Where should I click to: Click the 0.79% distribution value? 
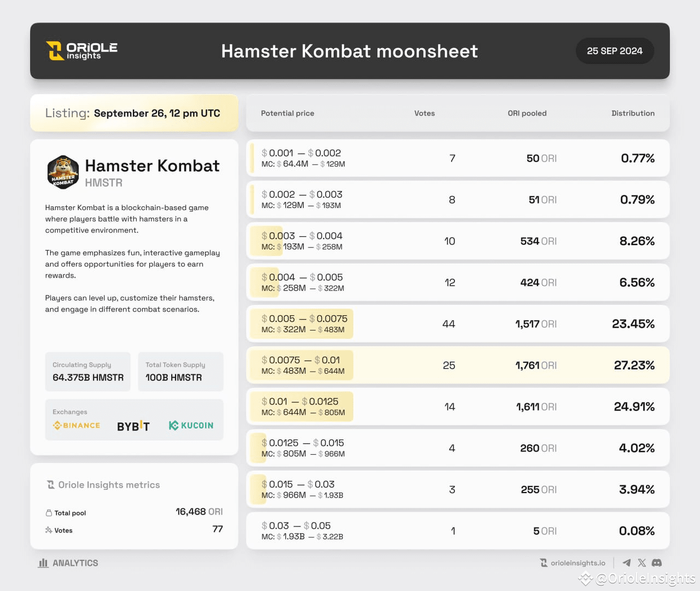(x=637, y=200)
